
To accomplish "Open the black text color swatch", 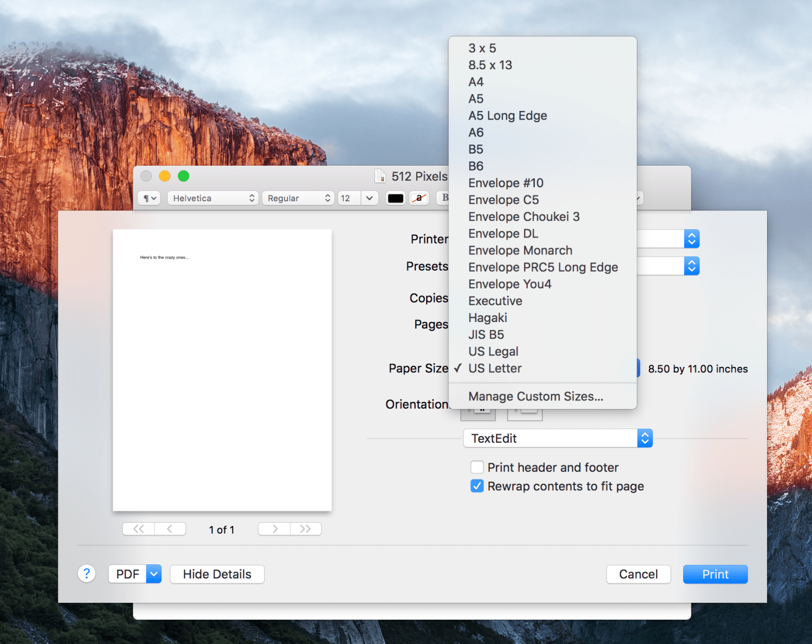I will (x=396, y=198).
